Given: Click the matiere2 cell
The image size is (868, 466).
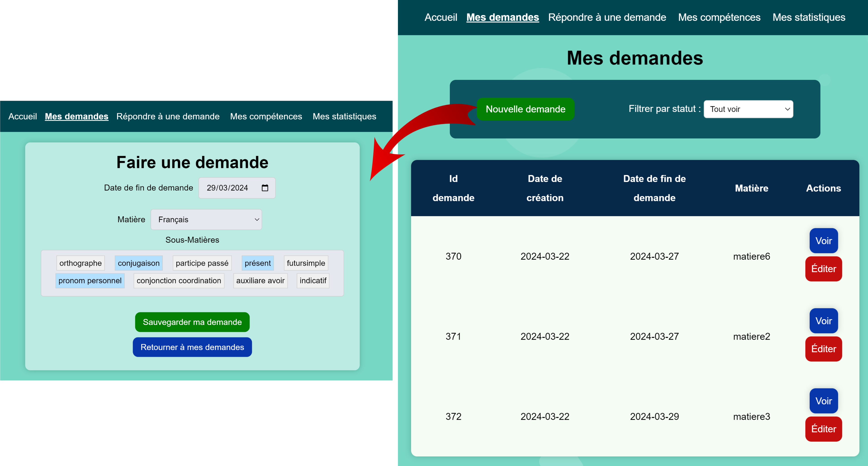Looking at the screenshot, I should (752, 337).
